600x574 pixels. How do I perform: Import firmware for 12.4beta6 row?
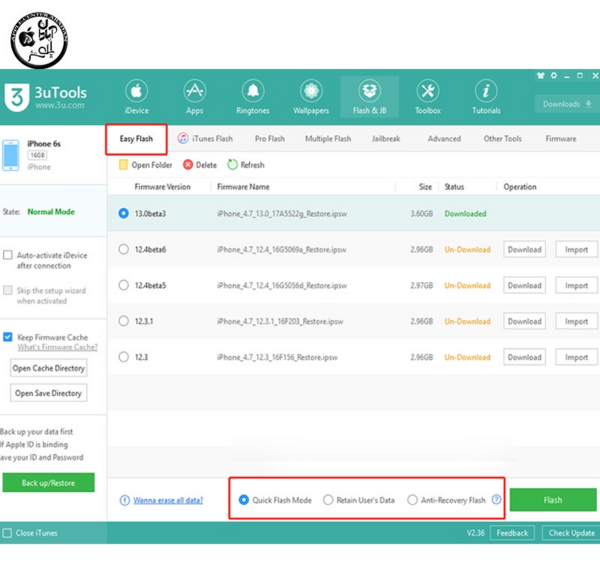576,249
